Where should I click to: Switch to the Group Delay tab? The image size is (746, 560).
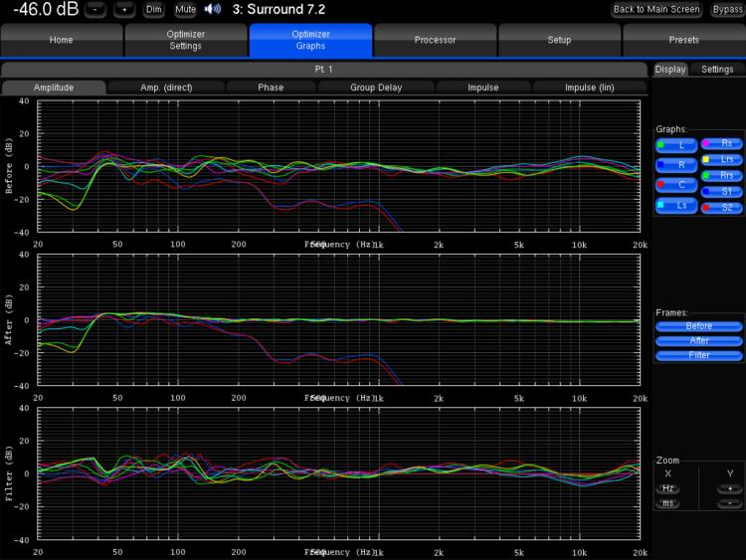[376, 88]
